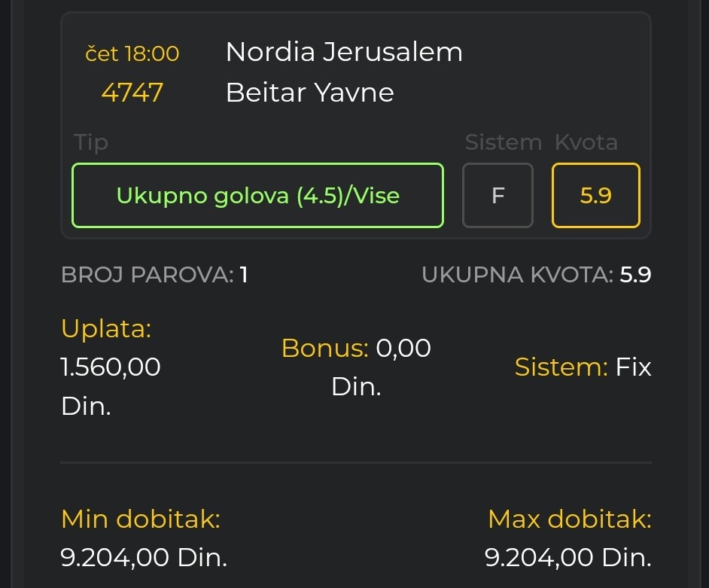
Task: Click the Ukupno golova (4.5)/Vise tip box
Action: tap(257, 196)
